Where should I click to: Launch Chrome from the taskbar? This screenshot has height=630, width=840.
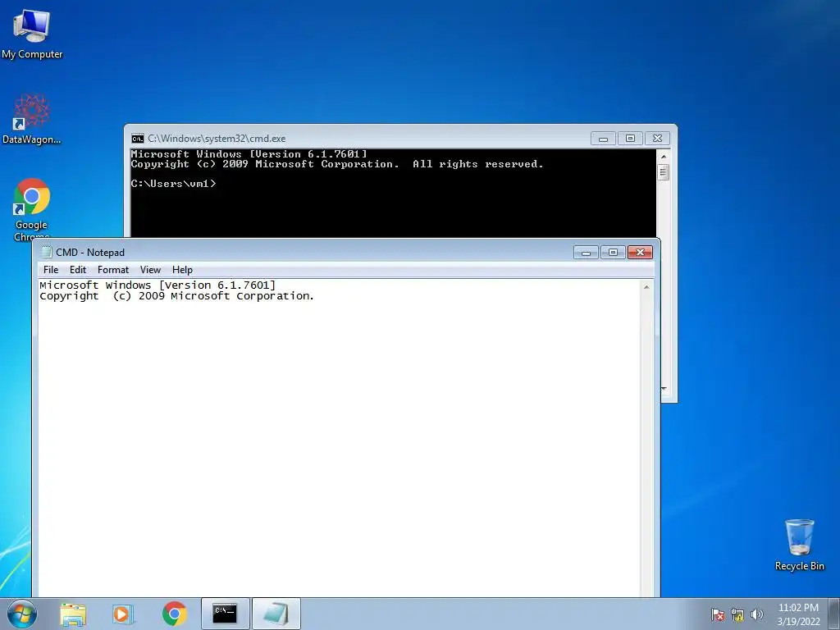pos(174,614)
